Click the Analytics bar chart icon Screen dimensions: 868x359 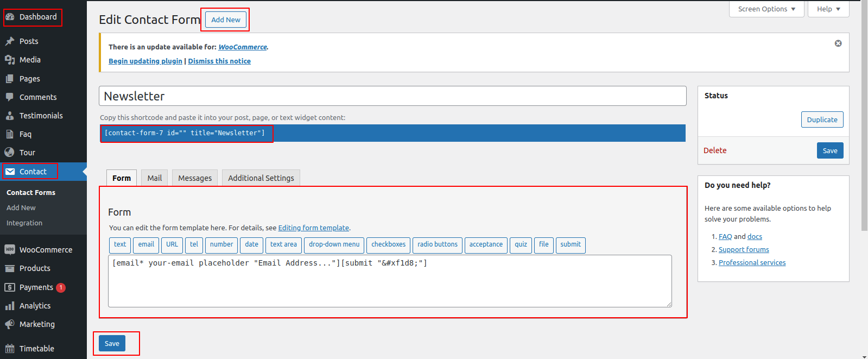(10, 306)
